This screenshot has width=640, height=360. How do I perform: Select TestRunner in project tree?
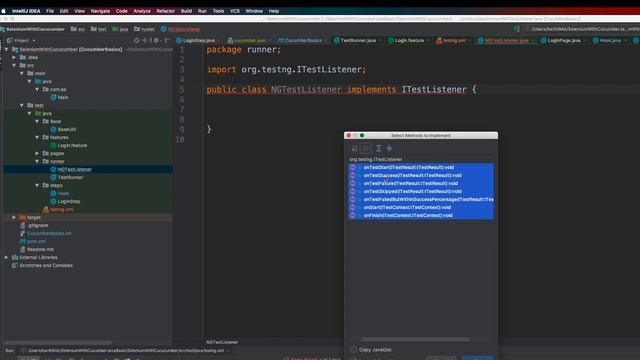click(70, 178)
